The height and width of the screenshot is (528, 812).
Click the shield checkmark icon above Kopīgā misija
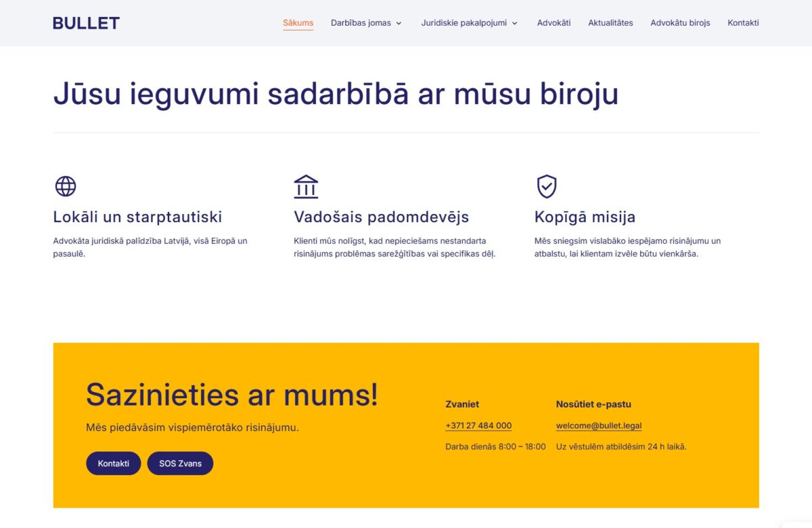pos(547,186)
